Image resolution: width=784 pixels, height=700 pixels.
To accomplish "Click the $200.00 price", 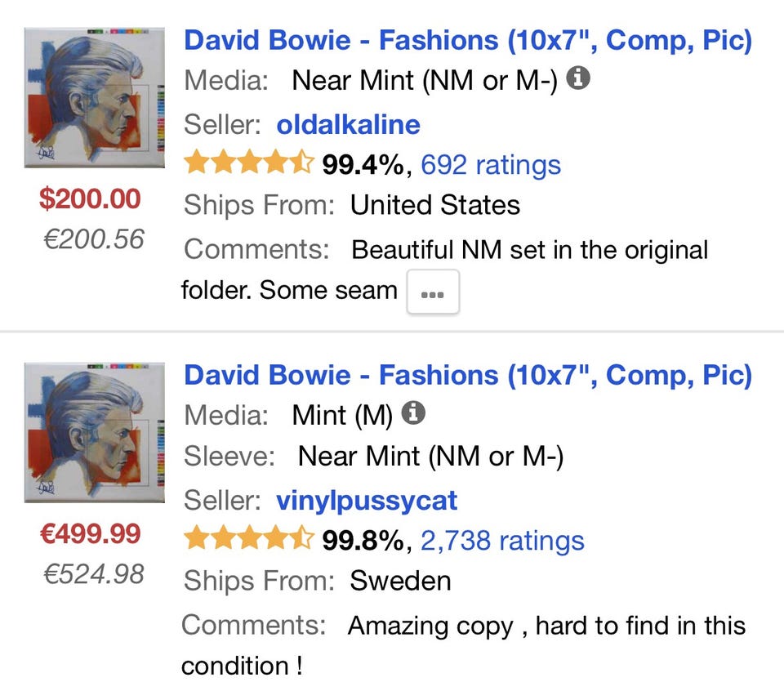I will point(91,198).
